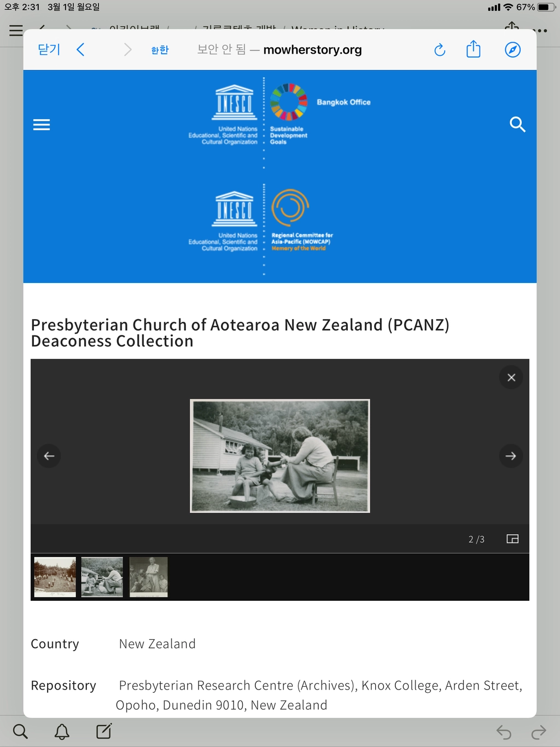Screen dimensions: 560x747
Task: Open the background app sidebar menu
Action: click(16, 31)
